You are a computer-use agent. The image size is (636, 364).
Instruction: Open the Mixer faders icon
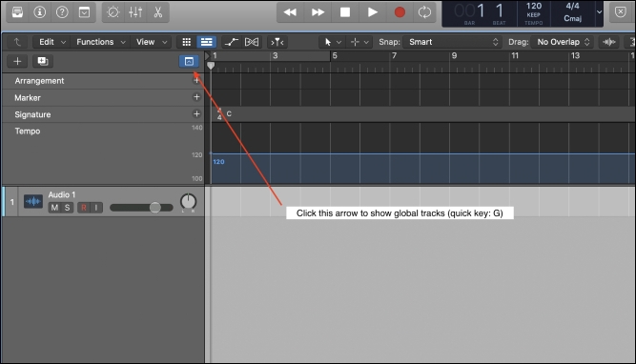pyautogui.click(x=135, y=12)
